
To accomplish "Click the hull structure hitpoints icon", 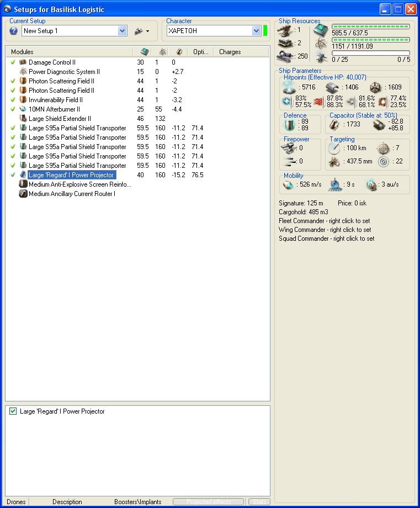I will pos(375,87).
